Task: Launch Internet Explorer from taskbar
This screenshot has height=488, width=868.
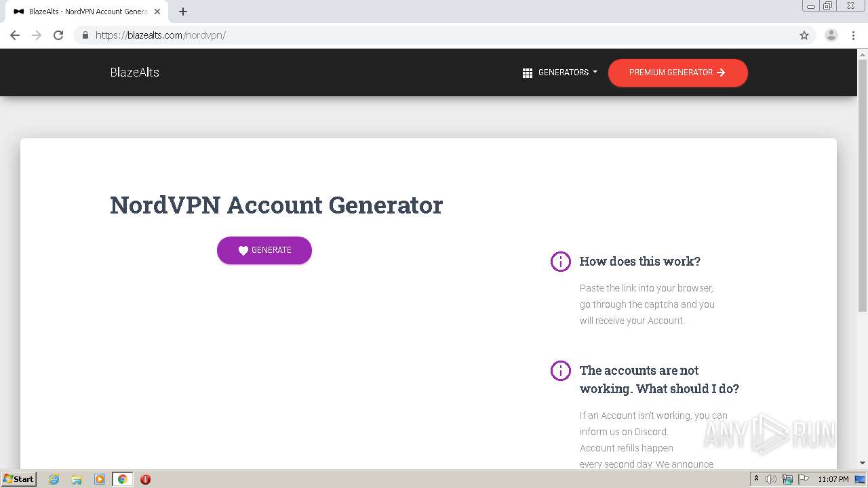Action: tap(54, 479)
